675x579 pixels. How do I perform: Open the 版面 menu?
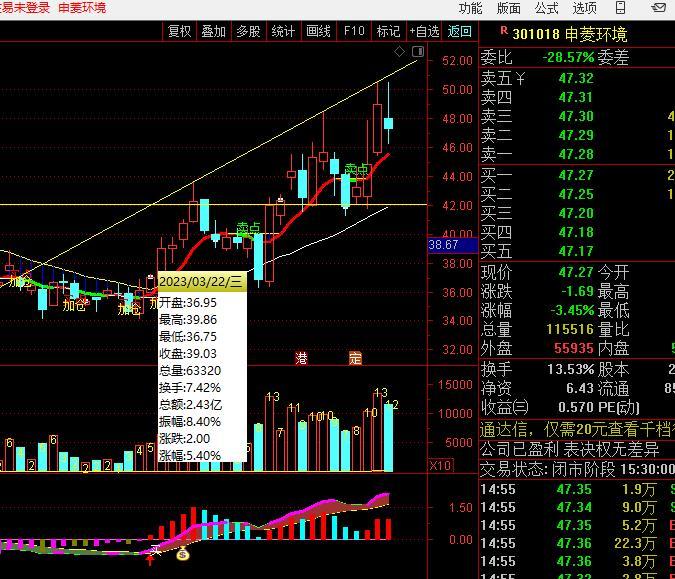point(508,8)
